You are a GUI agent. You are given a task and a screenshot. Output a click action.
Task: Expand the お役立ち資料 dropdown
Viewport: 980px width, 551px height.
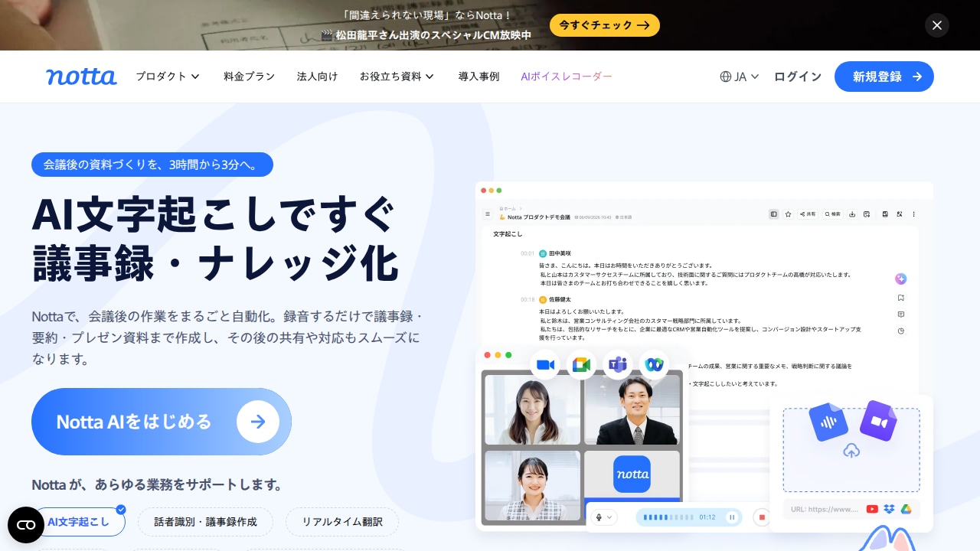[x=397, y=77]
